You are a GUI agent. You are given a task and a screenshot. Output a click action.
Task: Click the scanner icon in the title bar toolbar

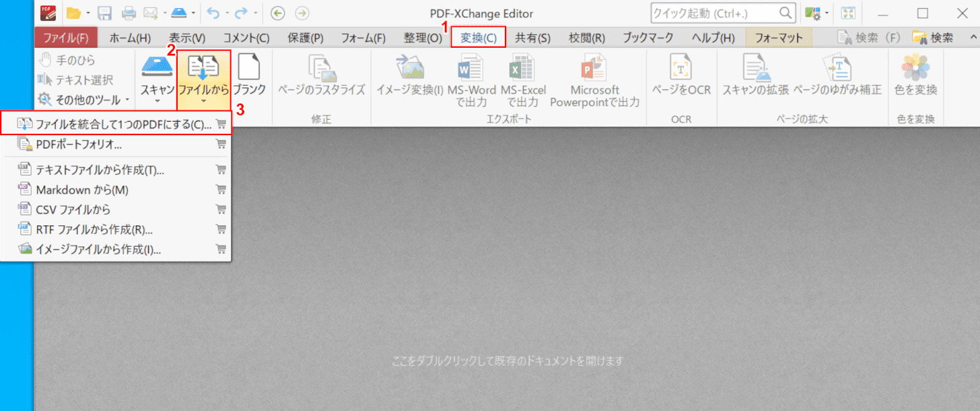tap(180, 13)
